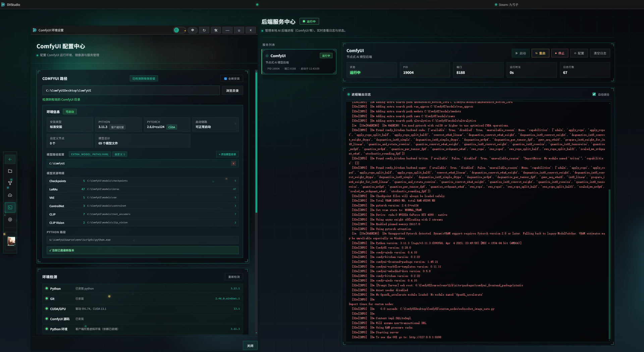644x352 pixels.
Task: Click the ComfyUI 源码 row in the environment check list
Action: click(143, 319)
